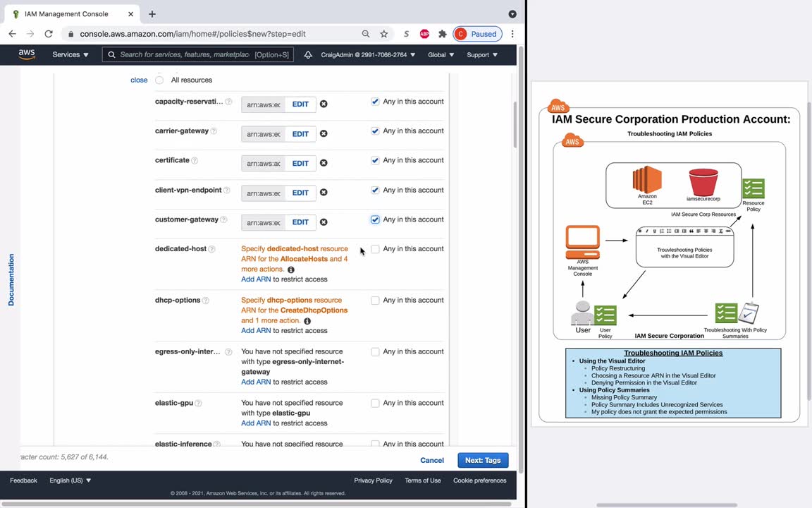Click the help icon beside dhcp-options
Image resolution: width=812 pixels, height=508 pixels.
(206, 301)
